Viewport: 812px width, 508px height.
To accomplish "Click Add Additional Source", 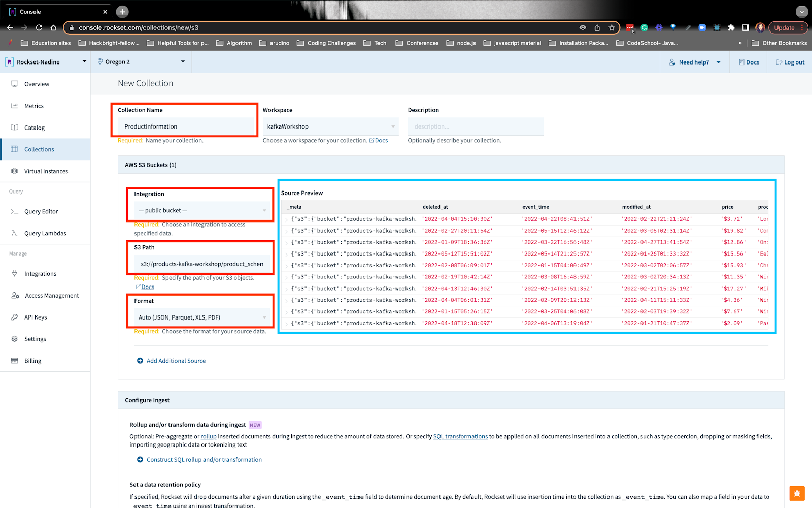I will pos(172,361).
